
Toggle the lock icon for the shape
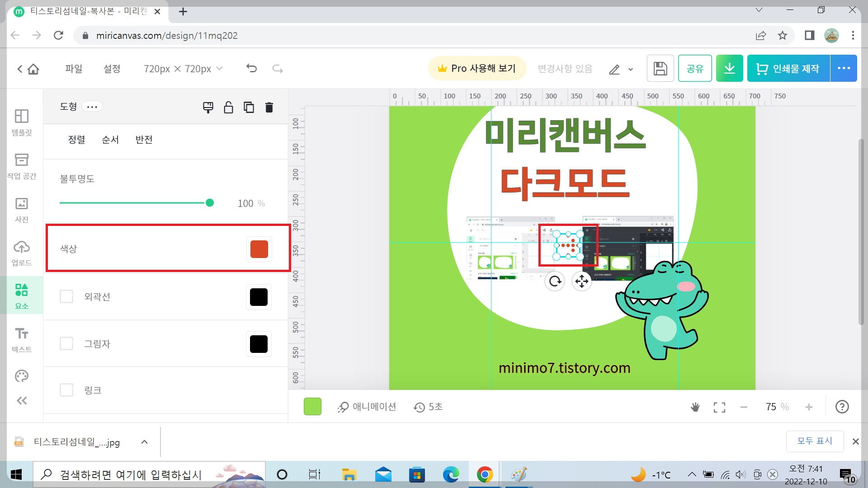[x=228, y=107]
